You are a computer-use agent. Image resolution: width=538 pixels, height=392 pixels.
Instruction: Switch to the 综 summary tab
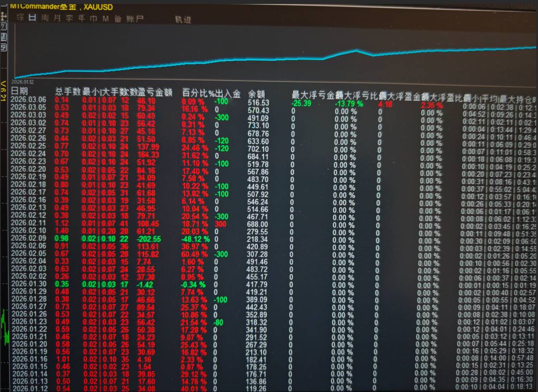point(20,18)
